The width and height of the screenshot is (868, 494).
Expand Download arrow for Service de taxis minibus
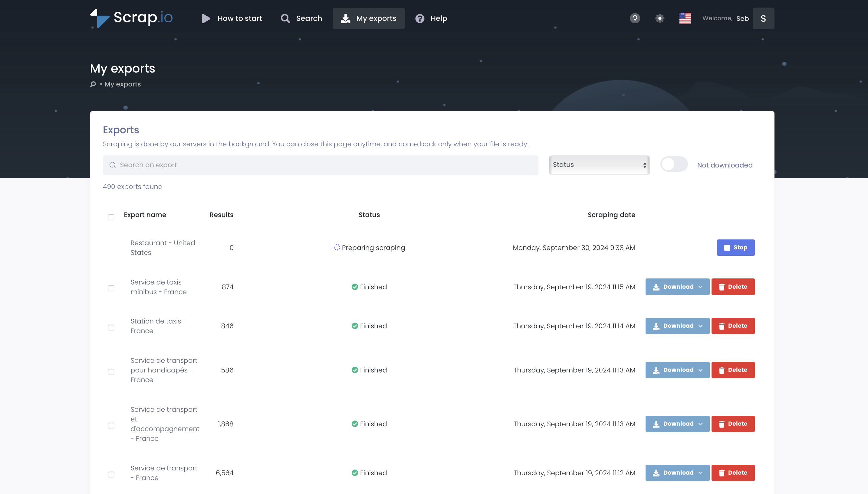pos(701,287)
